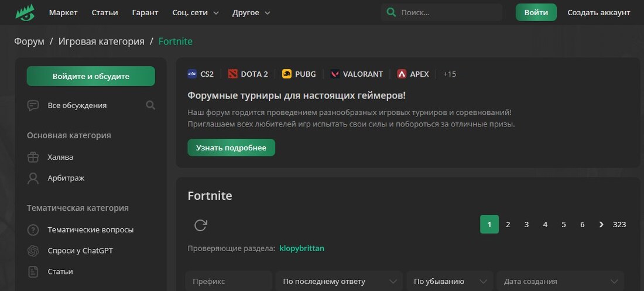Click the ChatGPT logo icon in sidebar
The image size is (644, 291).
[x=33, y=251]
